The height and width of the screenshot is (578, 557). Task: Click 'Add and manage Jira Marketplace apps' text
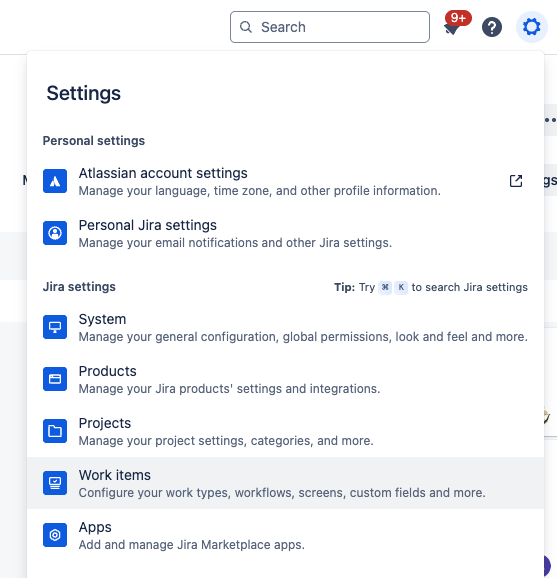192,545
